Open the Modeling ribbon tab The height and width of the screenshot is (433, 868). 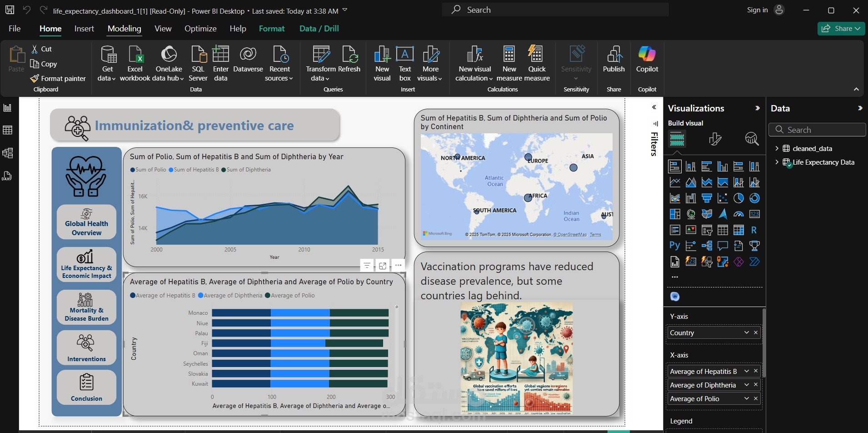click(124, 29)
